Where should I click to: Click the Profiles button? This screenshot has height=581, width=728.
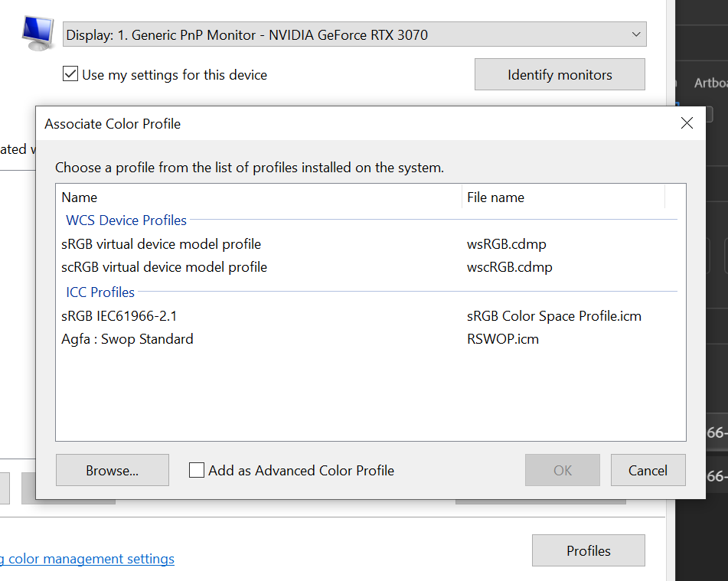click(588, 550)
